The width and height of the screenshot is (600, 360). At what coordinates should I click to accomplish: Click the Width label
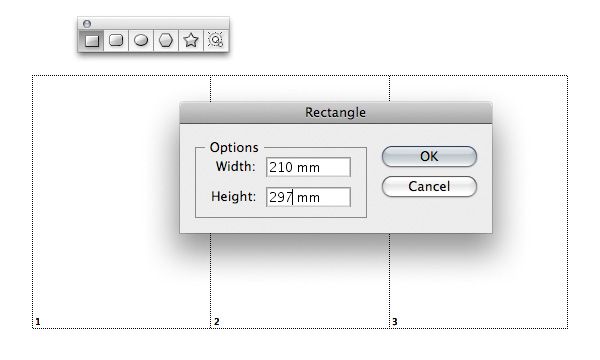(x=235, y=167)
